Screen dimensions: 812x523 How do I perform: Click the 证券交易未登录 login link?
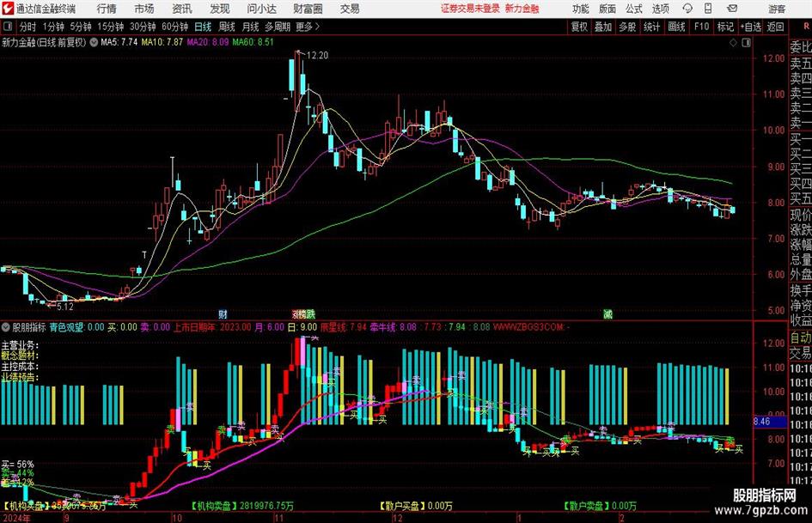click(470, 9)
